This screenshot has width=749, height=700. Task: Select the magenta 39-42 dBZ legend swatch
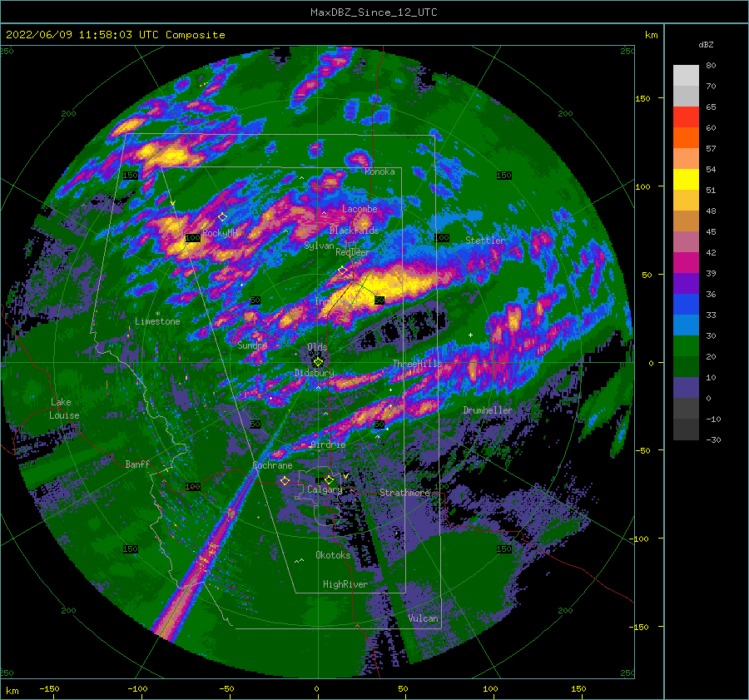[686, 262]
